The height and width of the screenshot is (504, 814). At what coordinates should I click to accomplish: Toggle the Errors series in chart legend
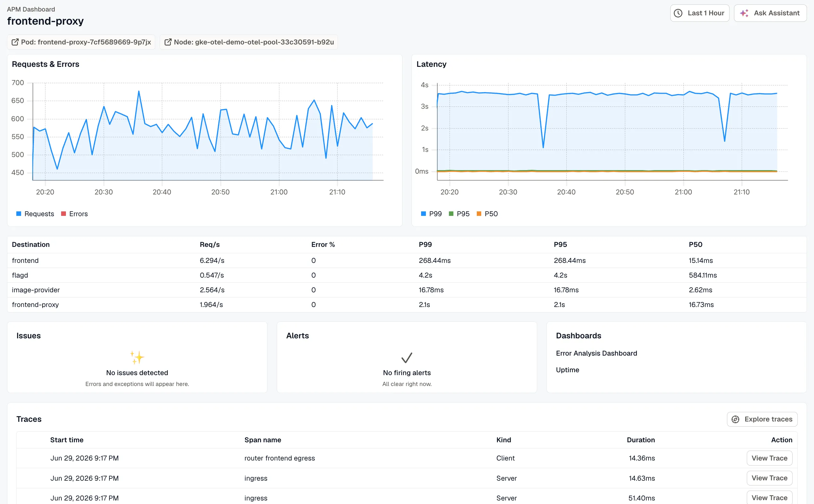(x=74, y=214)
